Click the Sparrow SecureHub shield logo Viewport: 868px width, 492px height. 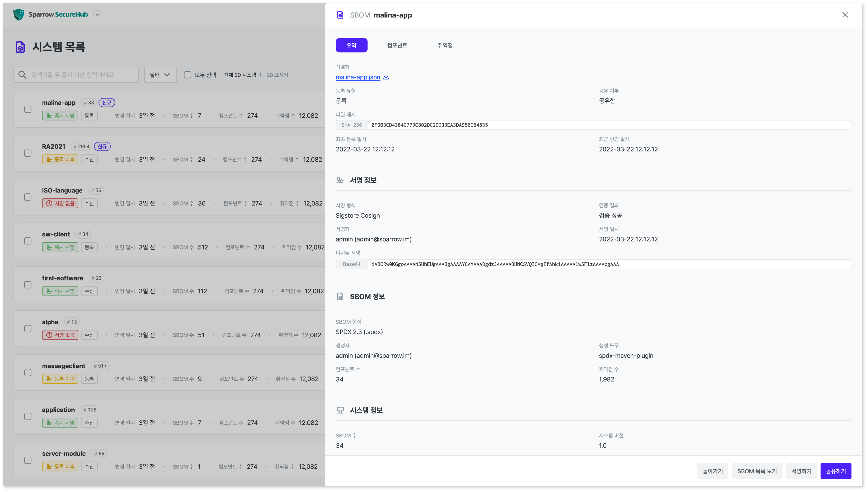19,15
